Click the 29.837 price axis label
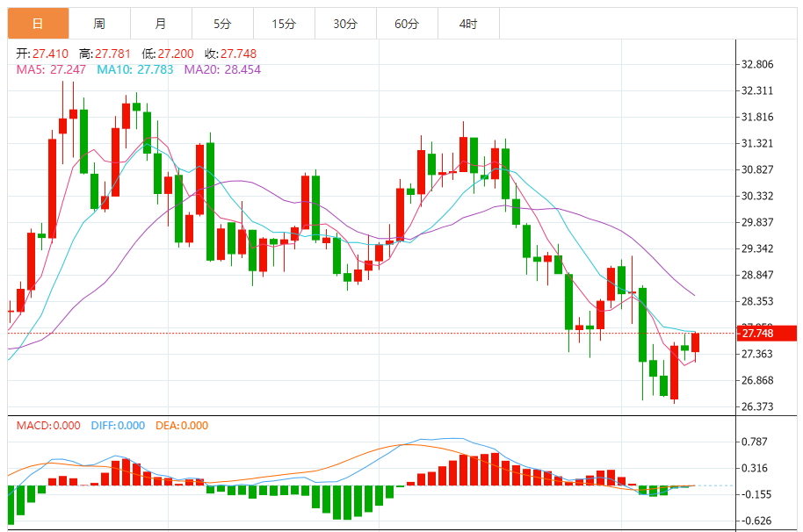The height and width of the screenshot is (532, 803). 757,222
